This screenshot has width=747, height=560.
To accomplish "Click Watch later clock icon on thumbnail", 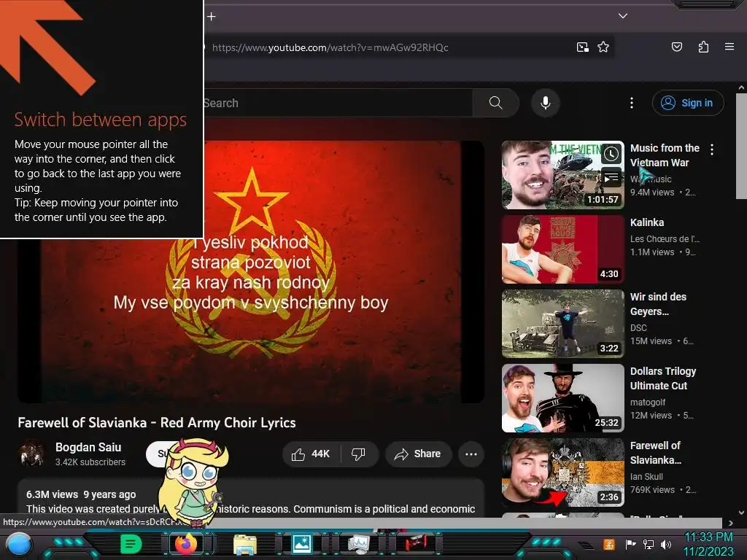I will click(611, 155).
